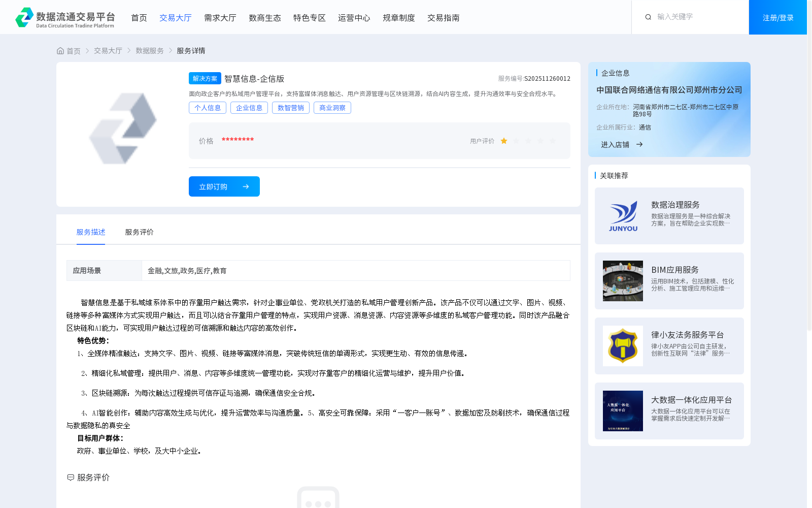The width and height of the screenshot is (812, 508).
Task: Click company name 中国联合网络通信有限公司郑州市分公司
Action: click(x=669, y=90)
